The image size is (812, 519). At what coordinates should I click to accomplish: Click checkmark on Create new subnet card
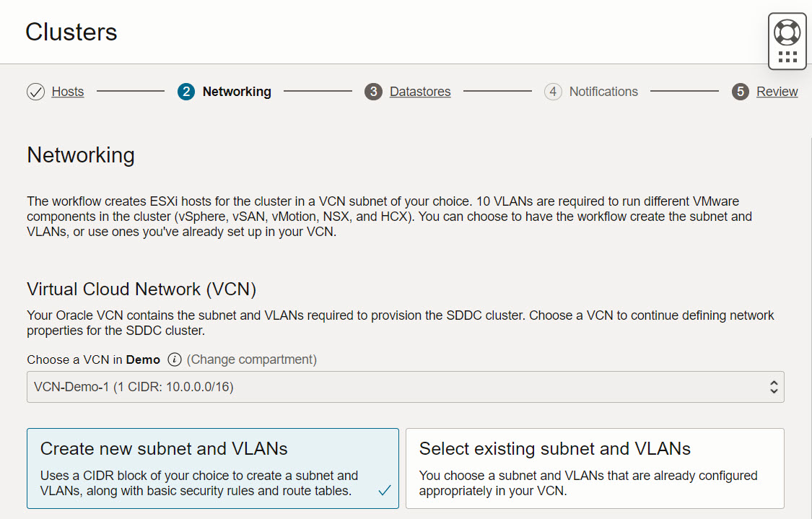pyautogui.click(x=384, y=490)
